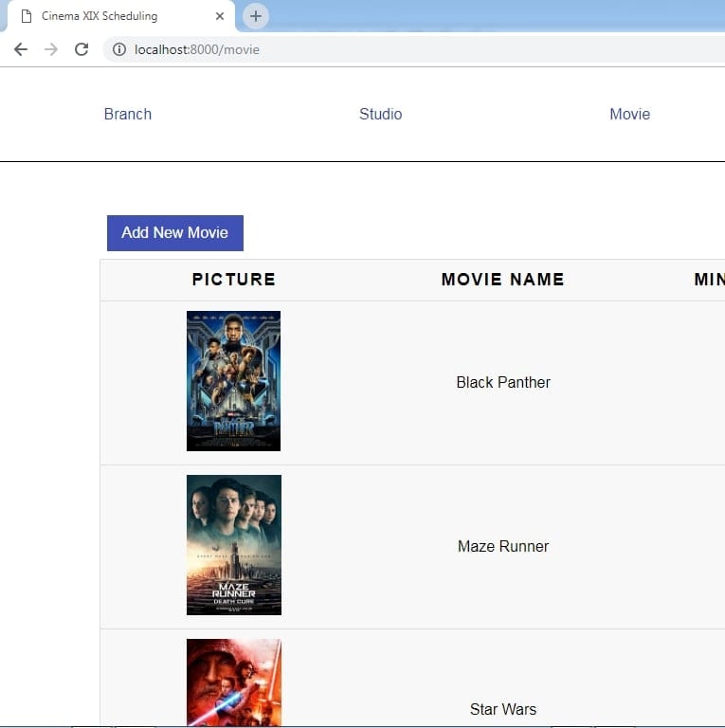Click the page document icon on tab
This screenshot has width=725, height=728.
pyautogui.click(x=27, y=16)
